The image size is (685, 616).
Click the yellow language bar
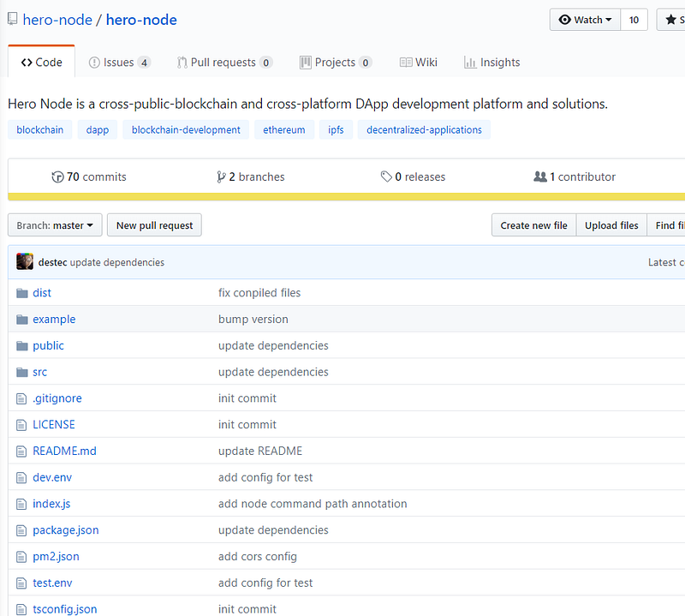342,196
